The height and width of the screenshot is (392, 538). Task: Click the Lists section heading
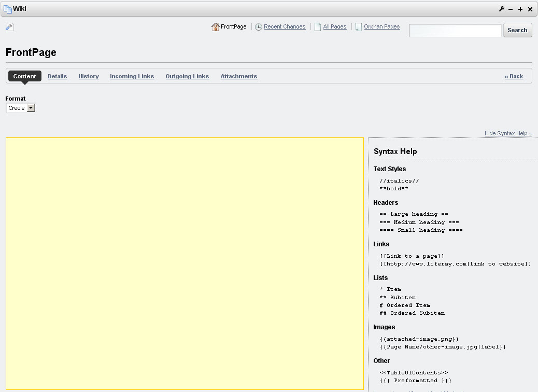[x=380, y=278]
